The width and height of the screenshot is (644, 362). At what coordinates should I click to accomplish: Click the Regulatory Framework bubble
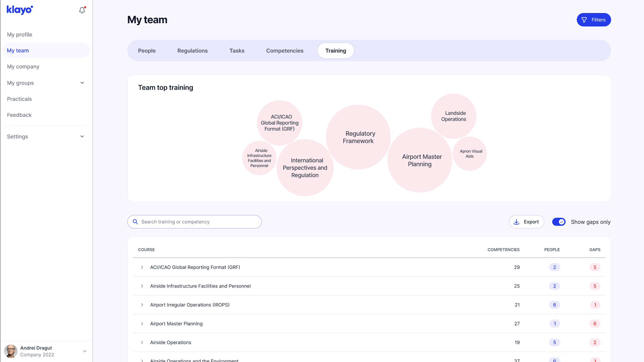358,137
